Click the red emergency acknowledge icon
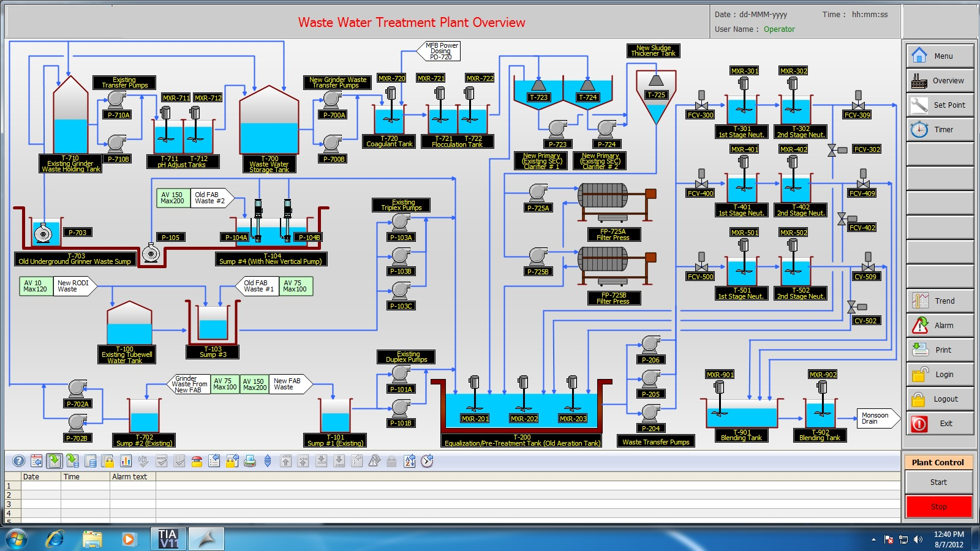Viewport: 980px width, 551px height. pos(197,461)
